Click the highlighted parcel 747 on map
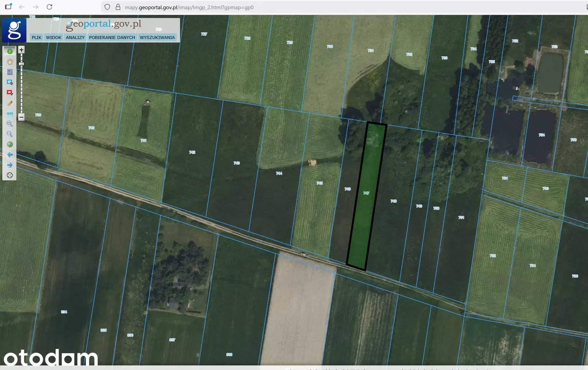The width and height of the screenshot is (588, 370). click(367, 196)
